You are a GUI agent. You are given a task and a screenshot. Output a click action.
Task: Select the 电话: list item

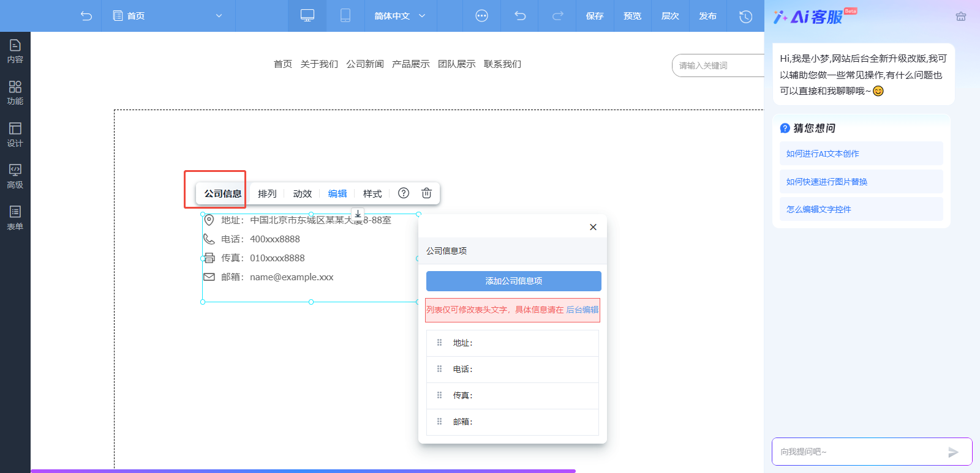click(513, 370)
